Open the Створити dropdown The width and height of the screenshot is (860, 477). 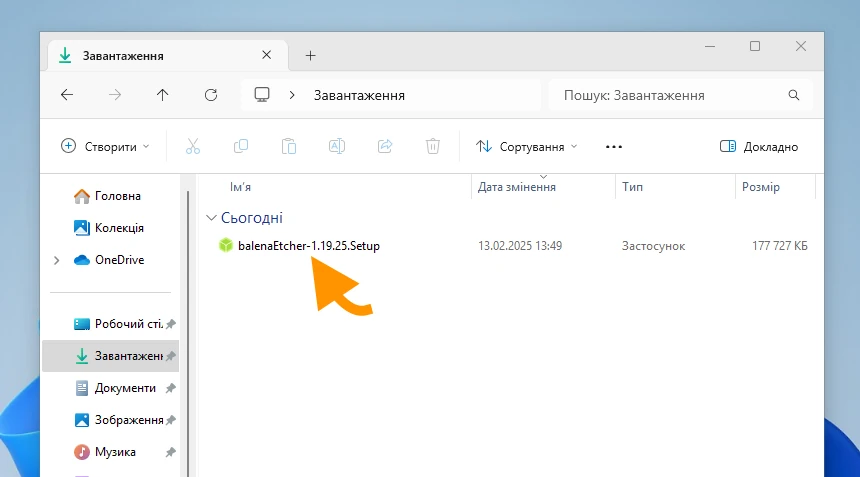105,146
